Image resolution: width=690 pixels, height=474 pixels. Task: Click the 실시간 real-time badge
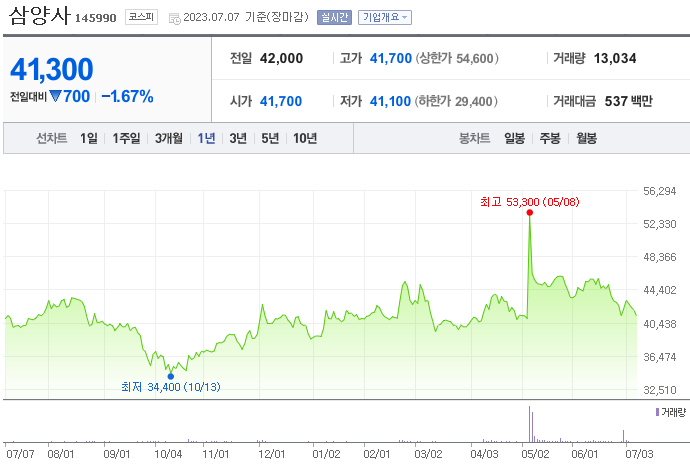(334, 18)
